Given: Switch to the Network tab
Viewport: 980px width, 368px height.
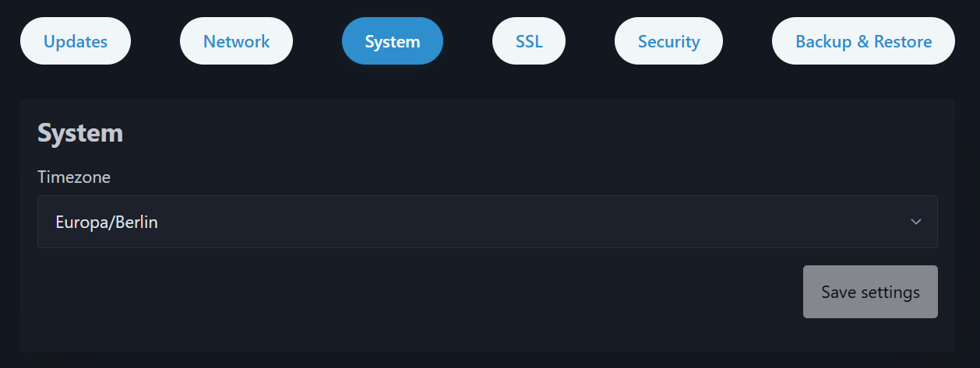Looking at the screenshot, I should [x=236, y=41].
